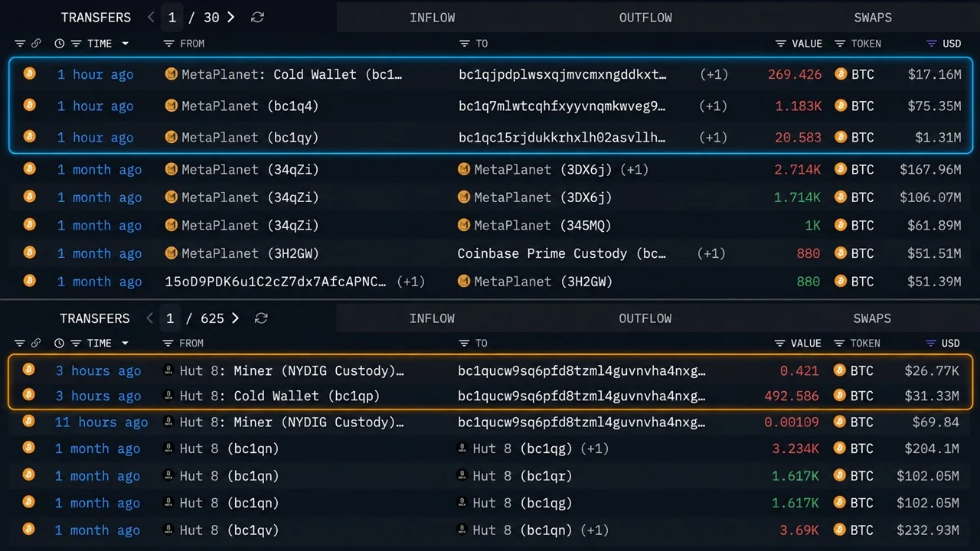Switch to OUTFLOW tab in Hut 8 panel
Viewport: 980px width, 551px height.
pyautogui.click(x=645, y=318)
